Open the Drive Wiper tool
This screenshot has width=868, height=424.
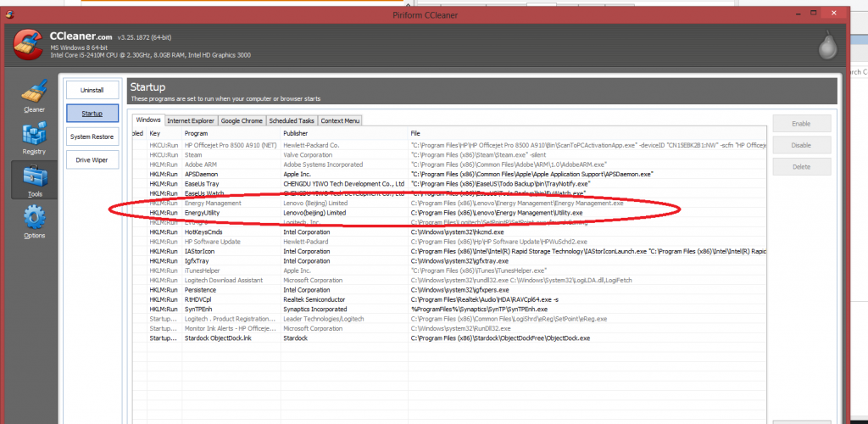point(92,160)
